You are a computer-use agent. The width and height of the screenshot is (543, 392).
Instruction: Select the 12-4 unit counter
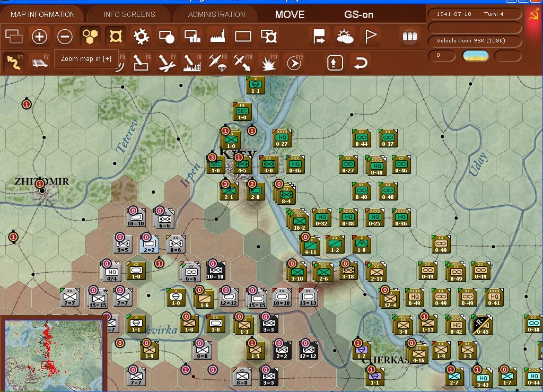click(x=390, y=299)
